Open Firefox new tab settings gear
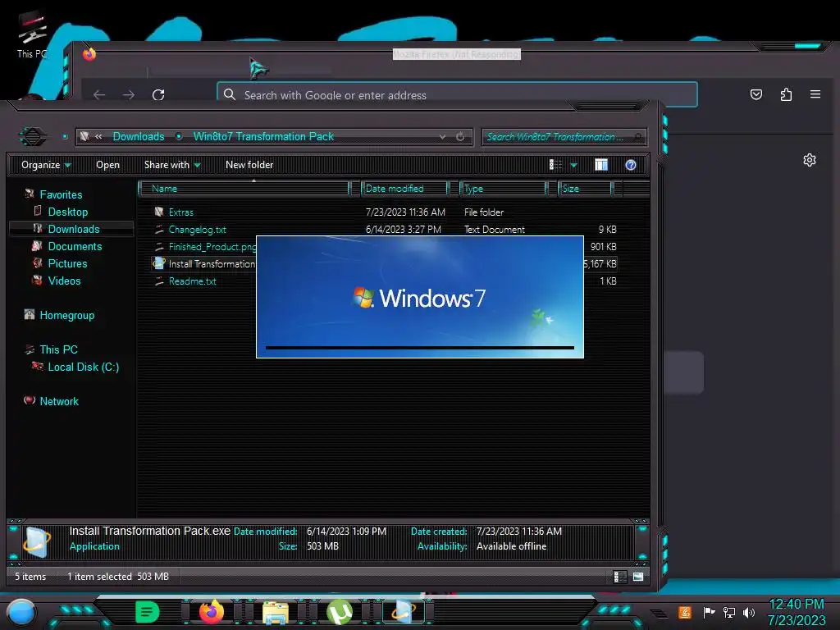Screen dimensions: 840x630 (x=810, y=160)
